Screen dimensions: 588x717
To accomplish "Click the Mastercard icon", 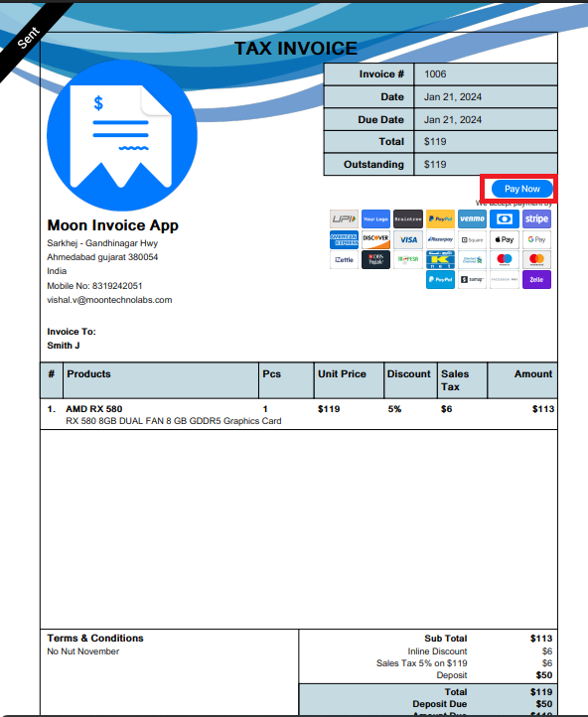I will point(536,260).
